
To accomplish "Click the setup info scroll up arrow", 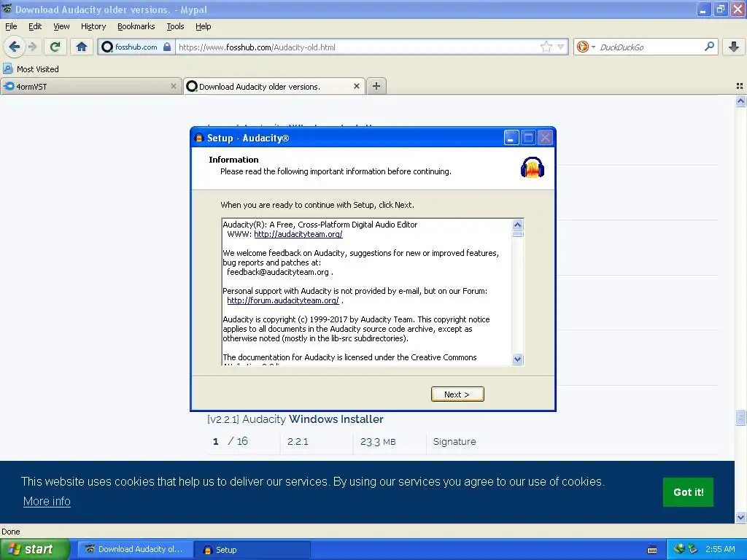I will click(518, 225).
